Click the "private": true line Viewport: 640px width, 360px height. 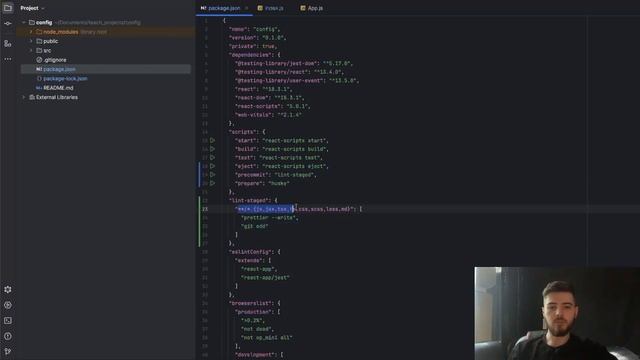(252, 46)
